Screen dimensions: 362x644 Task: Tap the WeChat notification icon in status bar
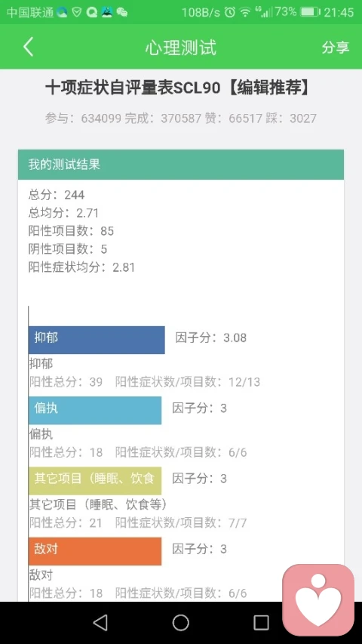tap(122, 12)
